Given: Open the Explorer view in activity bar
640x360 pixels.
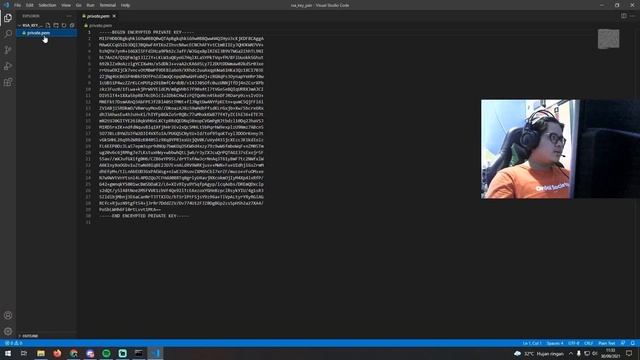Looking at the screenshot, I should click(8, 18).
